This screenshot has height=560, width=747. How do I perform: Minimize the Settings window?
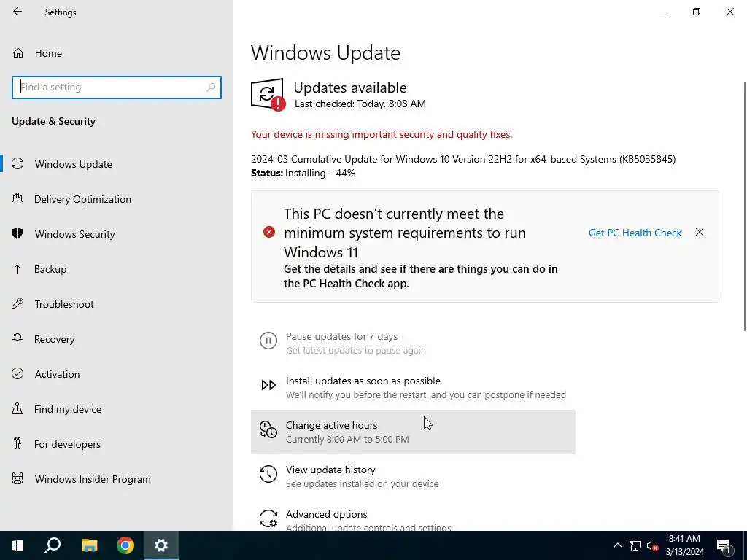pos(662,12)
